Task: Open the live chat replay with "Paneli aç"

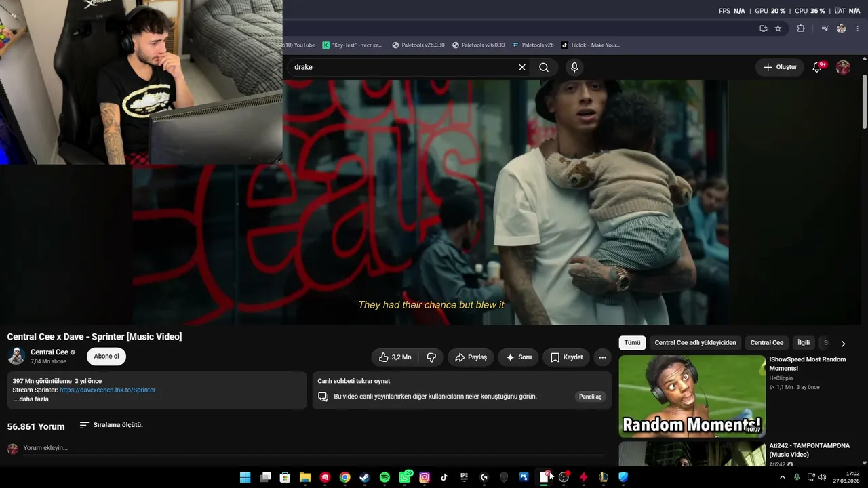Action: pyautogui.click(x=590, y=396)
